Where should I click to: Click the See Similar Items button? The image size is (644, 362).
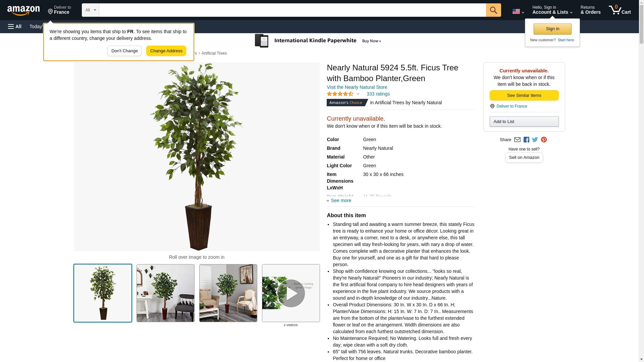524,96
